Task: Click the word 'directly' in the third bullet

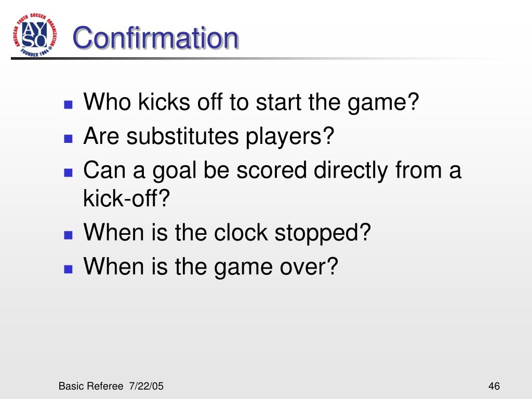Action: pyautogui.click(x=351, y=170)
